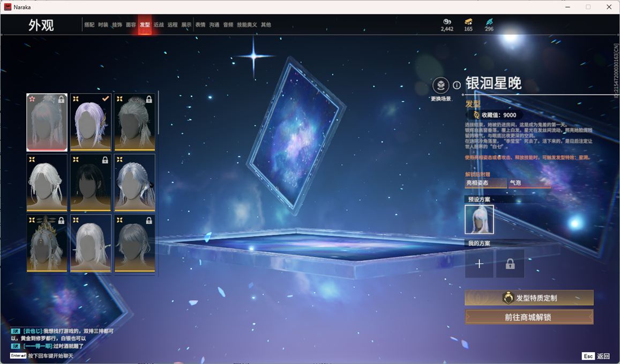Viewport: 620px width, 364px height.
Task: Click the Enter key chat icon
Action: [18, 355]
